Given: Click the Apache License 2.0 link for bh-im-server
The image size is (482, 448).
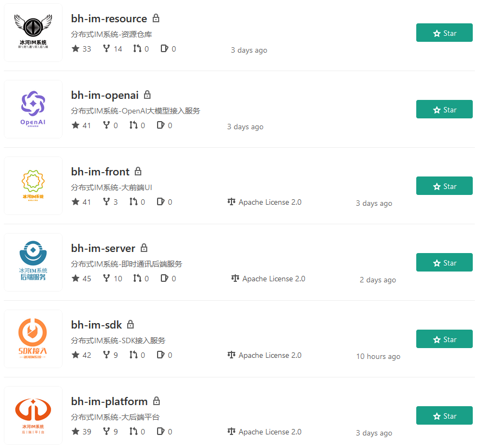Looking at the screenshot, I should coord(273,279).
